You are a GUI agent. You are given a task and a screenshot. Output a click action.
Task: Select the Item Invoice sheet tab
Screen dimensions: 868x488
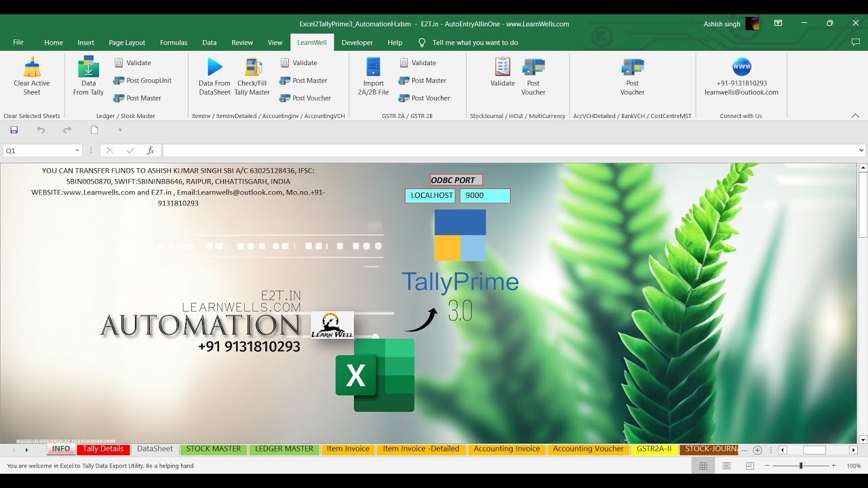click(x=348, y=449)
